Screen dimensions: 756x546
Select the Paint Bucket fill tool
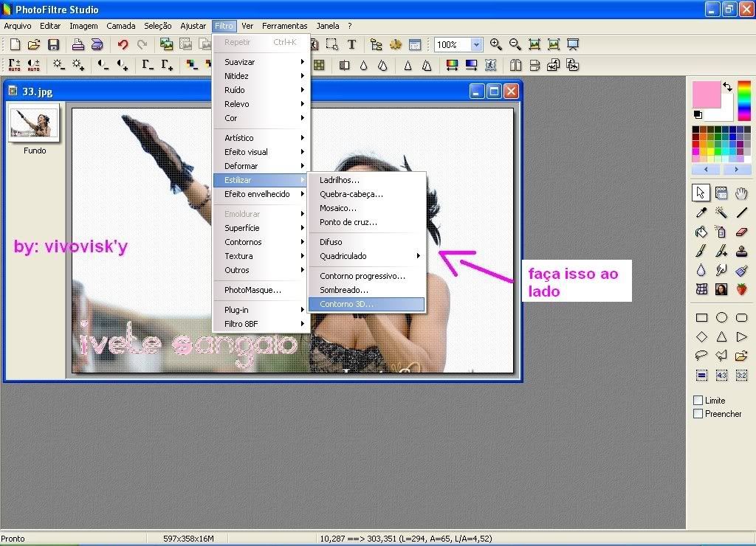click(701, 232)
